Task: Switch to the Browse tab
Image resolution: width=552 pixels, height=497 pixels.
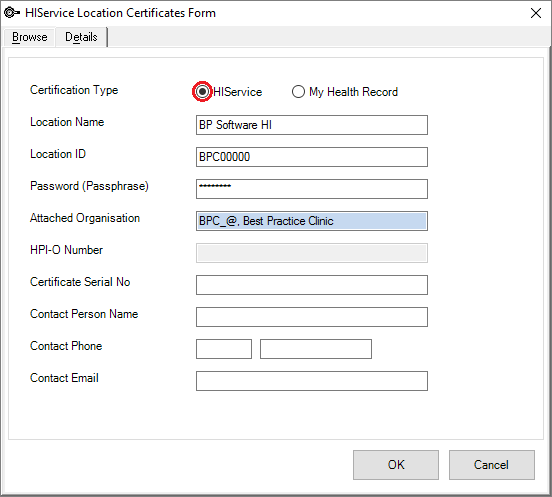Action: [30, 37]
